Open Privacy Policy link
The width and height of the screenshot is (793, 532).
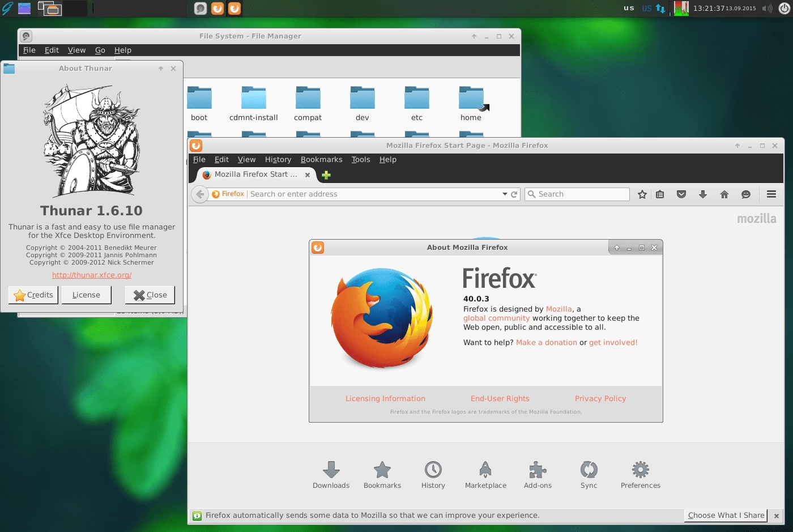click(600, 399)
